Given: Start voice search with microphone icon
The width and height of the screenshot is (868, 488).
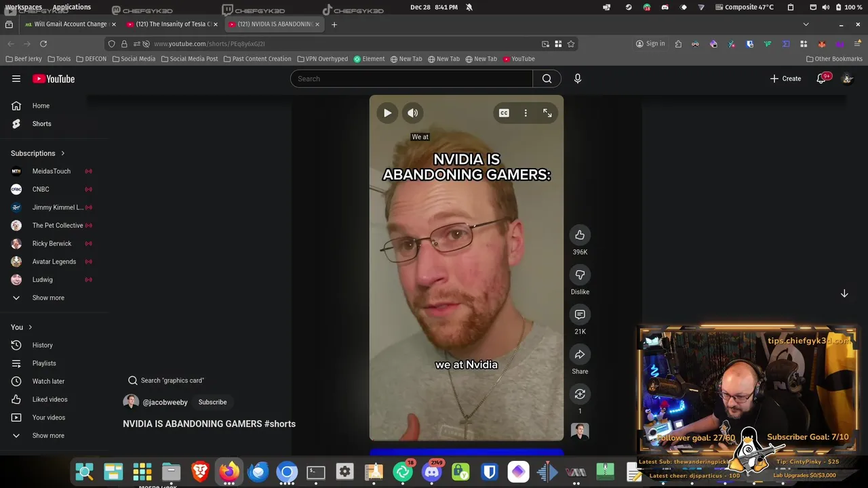Looking at the screenshot, I should click(578, 79).
